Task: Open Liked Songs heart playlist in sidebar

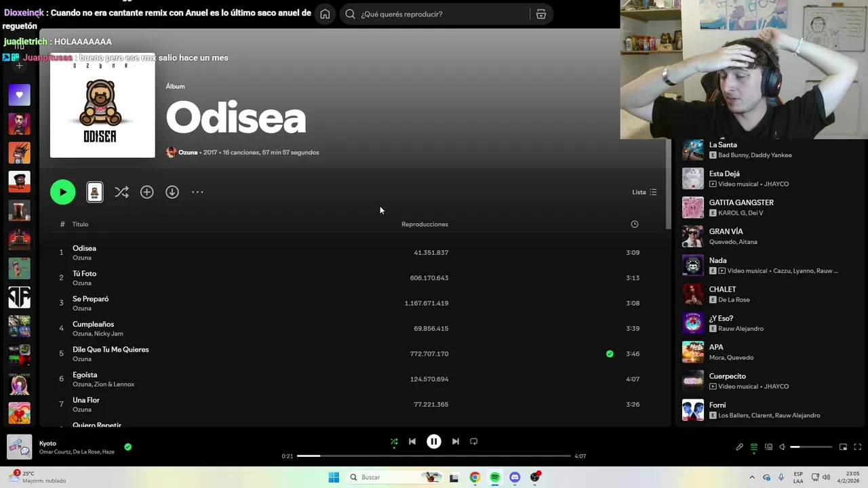Action: [19, 95]
